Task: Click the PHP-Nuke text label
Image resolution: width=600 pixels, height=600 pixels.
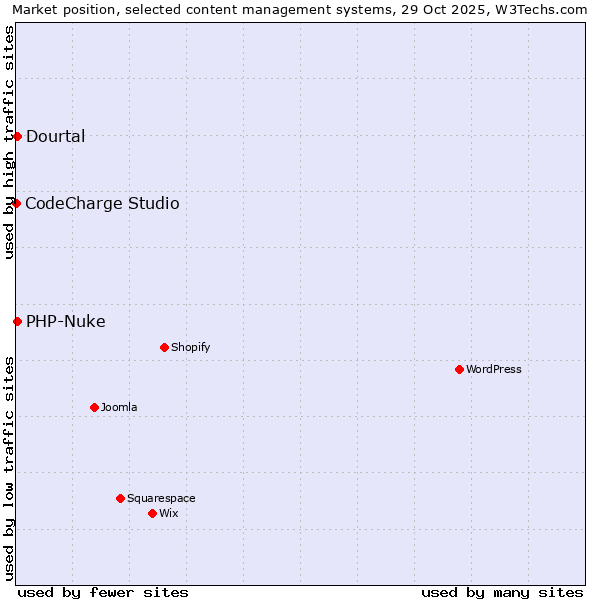Action: 65,322
